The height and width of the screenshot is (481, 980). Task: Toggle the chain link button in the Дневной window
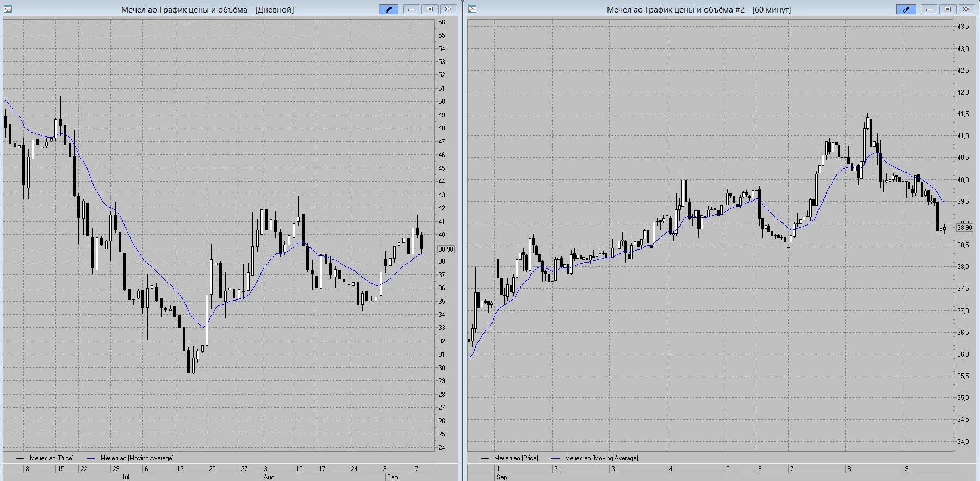point(388,9)
